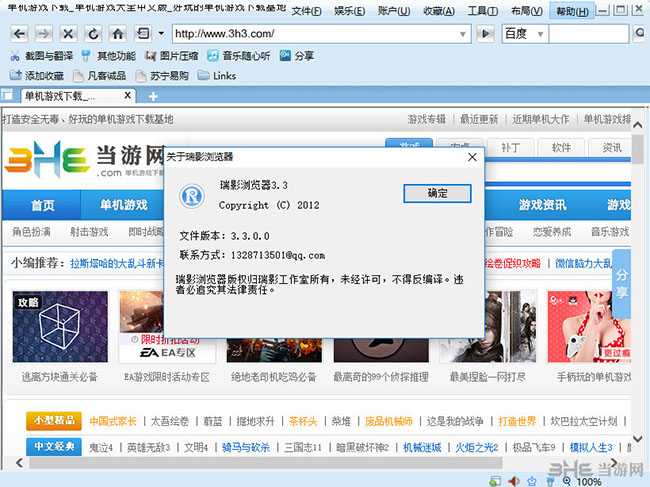This screenshot has width=650, height=487.
Task: Click the zoom magnifier in status bar
Action: 567,481
